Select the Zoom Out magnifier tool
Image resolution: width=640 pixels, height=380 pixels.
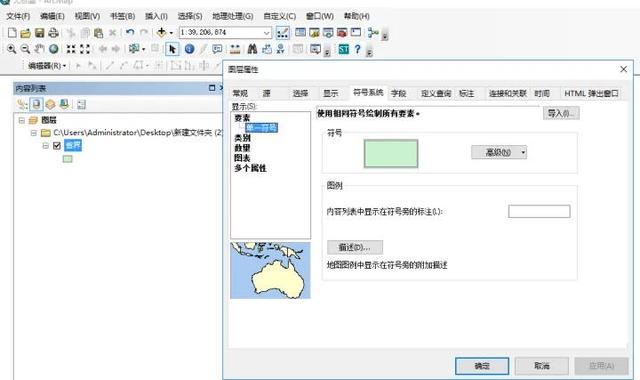pos(25,49)
